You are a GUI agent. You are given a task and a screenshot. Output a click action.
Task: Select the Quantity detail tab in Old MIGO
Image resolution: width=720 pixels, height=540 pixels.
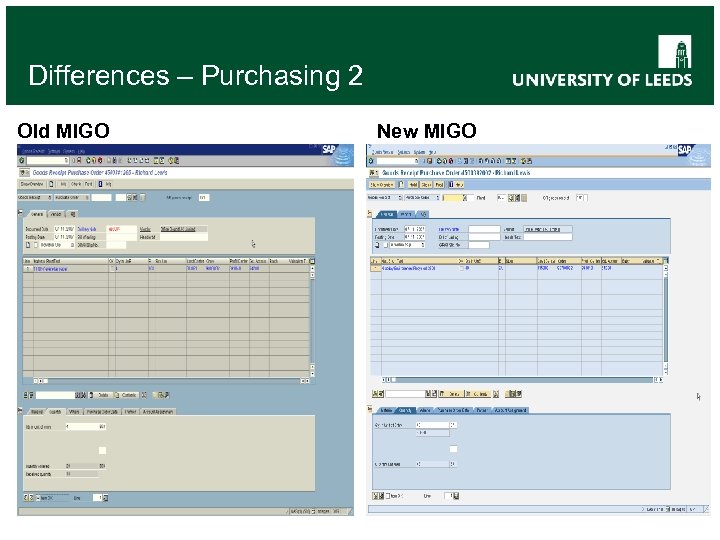pos(55,412)
